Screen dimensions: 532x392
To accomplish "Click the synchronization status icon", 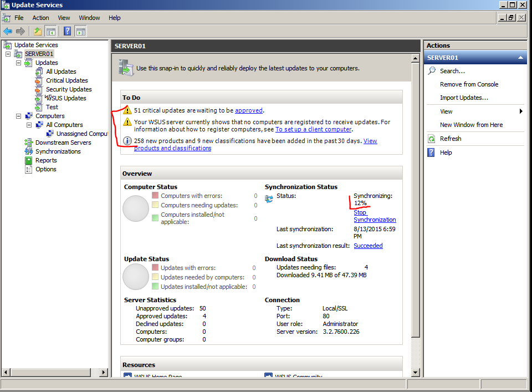I will tap(269, 199).
